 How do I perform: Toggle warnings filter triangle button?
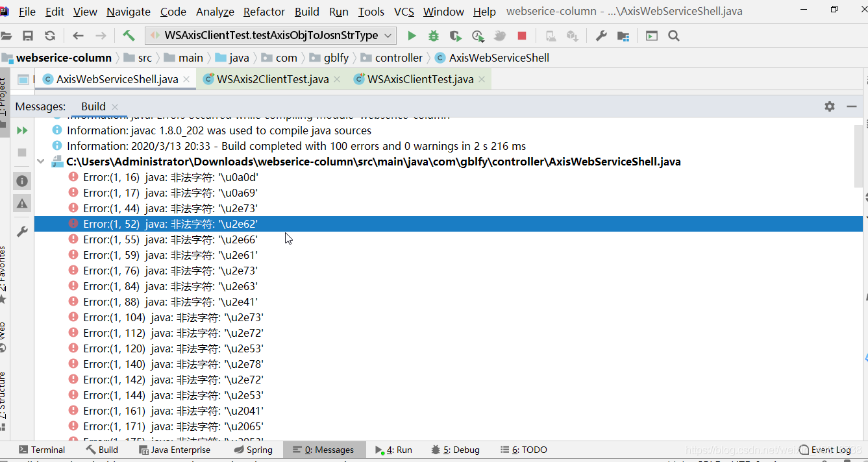click(22, 203)
